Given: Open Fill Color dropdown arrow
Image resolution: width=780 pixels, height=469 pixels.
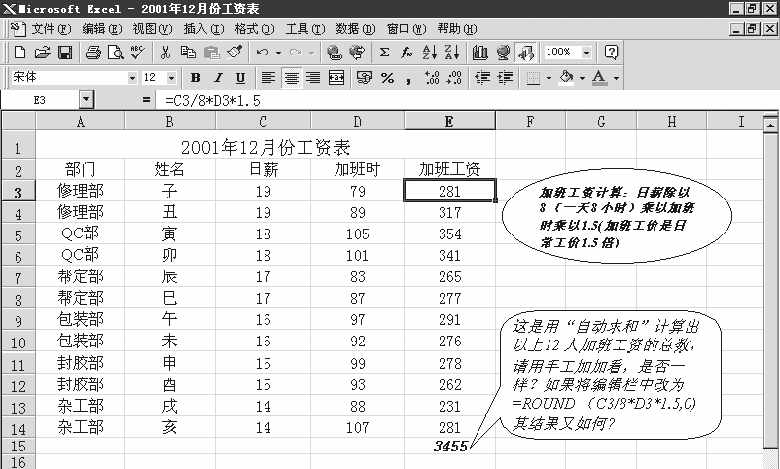Looking at the screenshot, I should [x=582, y=78].
